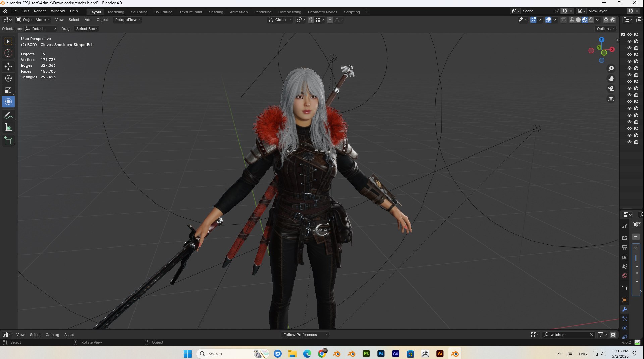Uncheck the collection checkbox in the outliner

point(623,35)
